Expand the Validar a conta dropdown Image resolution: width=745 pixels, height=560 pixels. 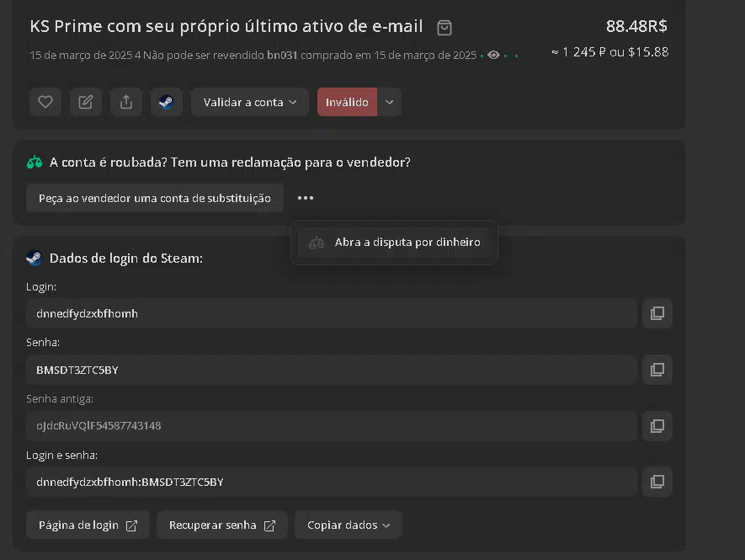(x=250, y=102)
